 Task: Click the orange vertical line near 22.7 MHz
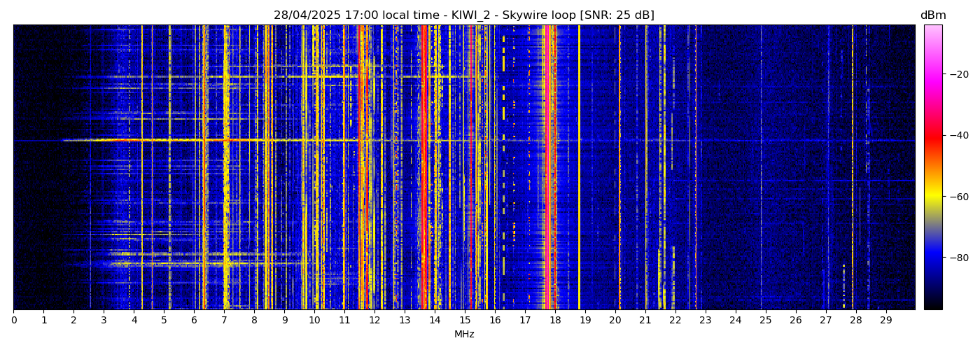point(696,168)
